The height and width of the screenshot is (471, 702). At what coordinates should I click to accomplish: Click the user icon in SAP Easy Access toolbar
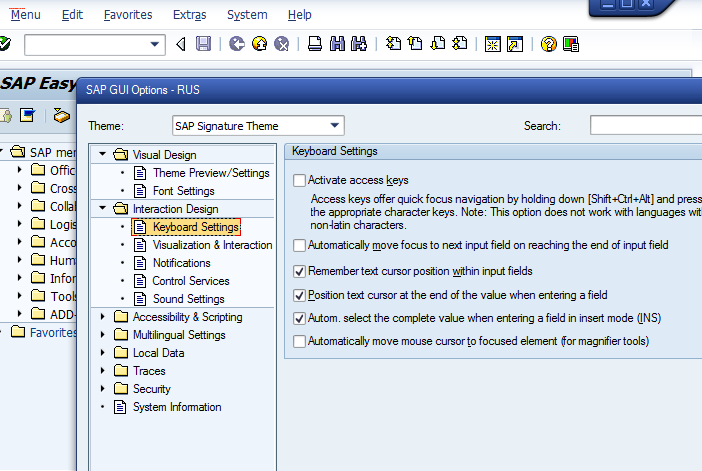pos(5,115)
